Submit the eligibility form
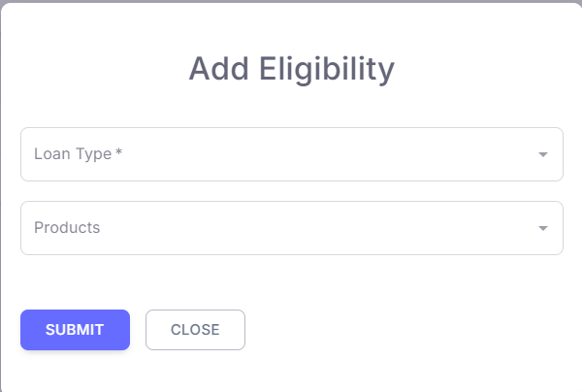 (75, 330)
